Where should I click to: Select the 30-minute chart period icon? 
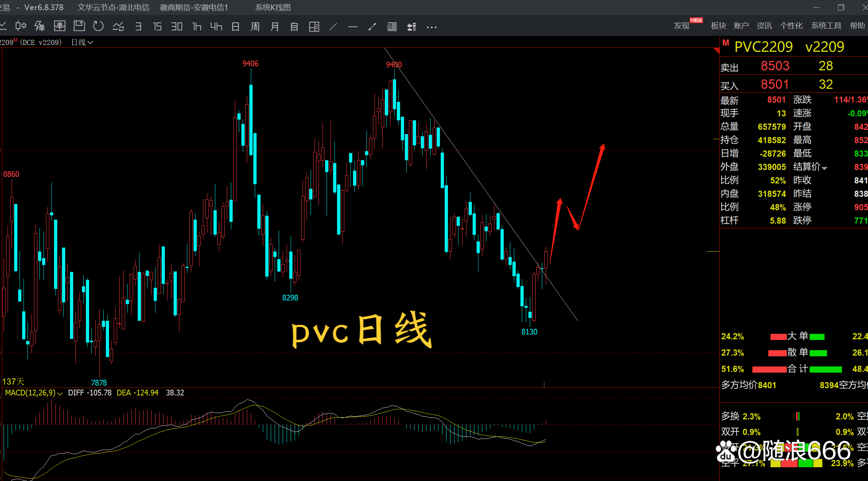pyautogui.click(x=176, y=26)
